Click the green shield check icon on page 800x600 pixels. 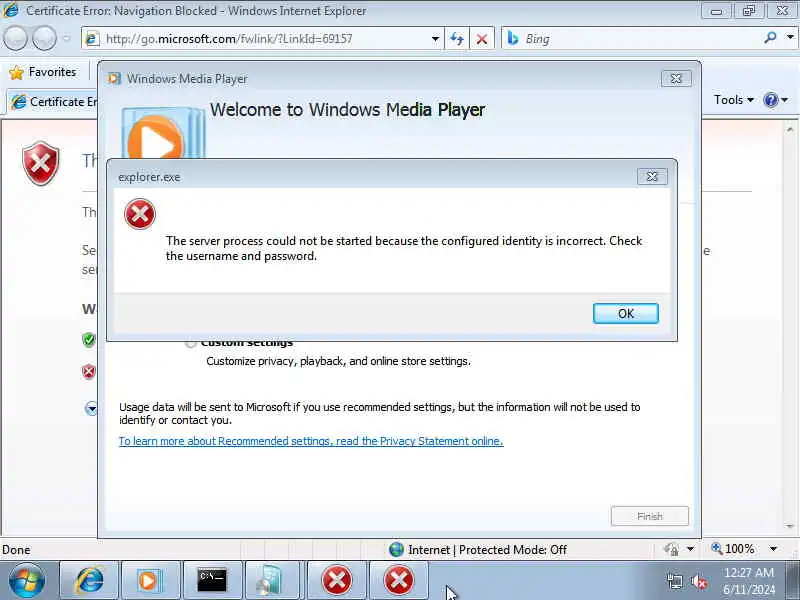(x=89, y=340)
